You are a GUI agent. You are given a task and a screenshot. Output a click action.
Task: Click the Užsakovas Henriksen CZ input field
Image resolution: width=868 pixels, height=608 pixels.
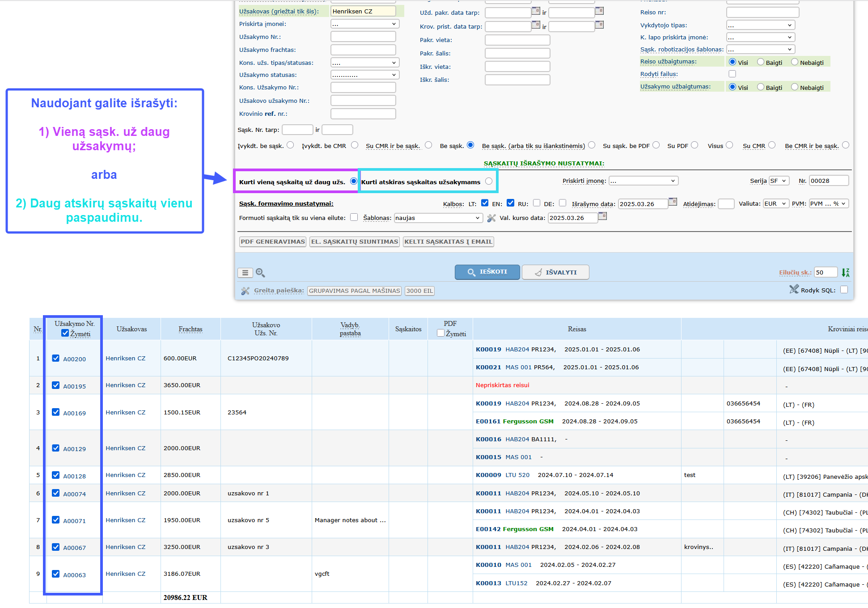[363, 12]
